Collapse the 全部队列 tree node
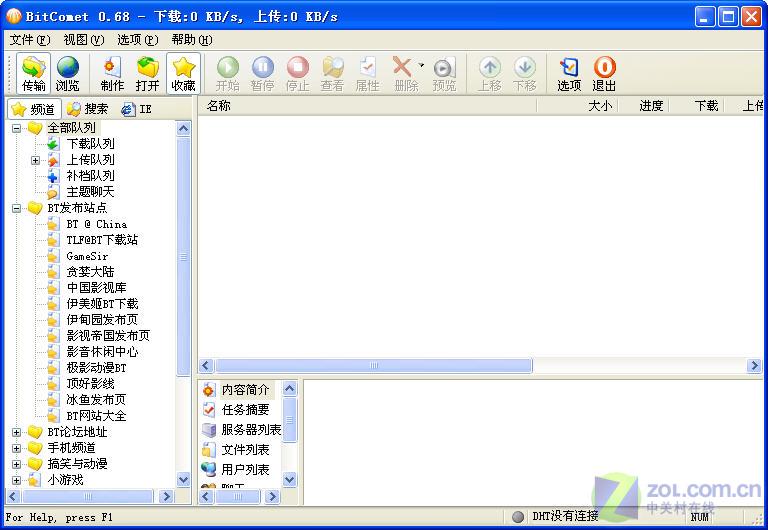 (16, 128)
